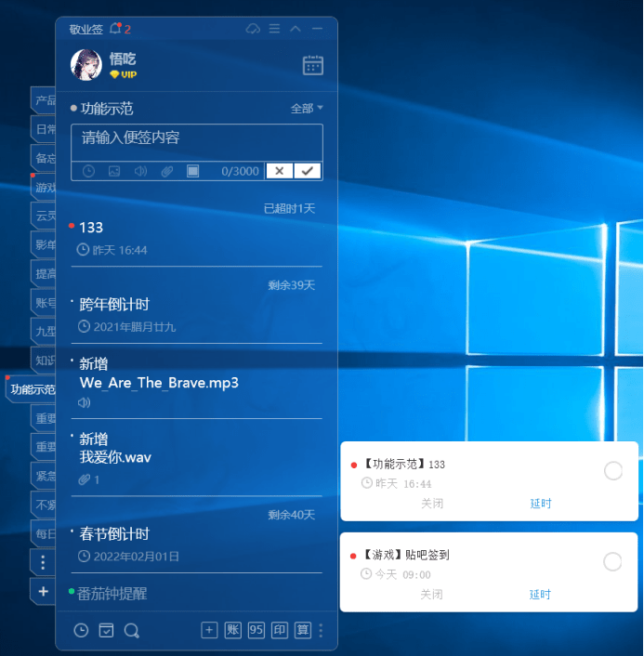Open the 番茄钟提醒 note
644x656 pixels.
(x=112, y=594)
